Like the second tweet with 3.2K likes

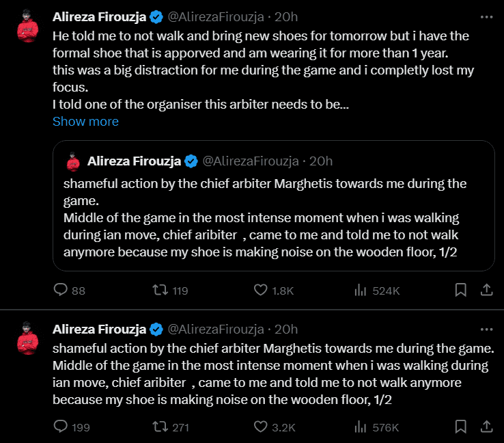click(x=260, y=427)
